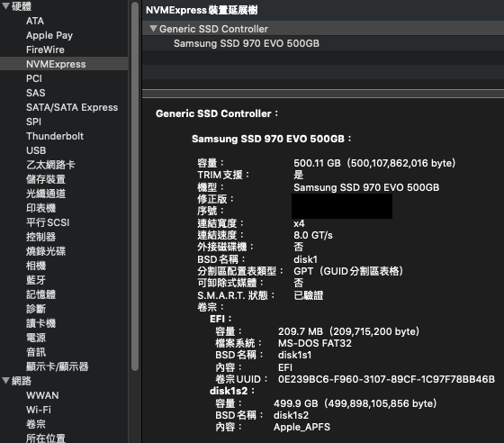Select 讀卡機 in the sidebar
Viewport: 504px width, 443px height.
[x=41, y=323]
